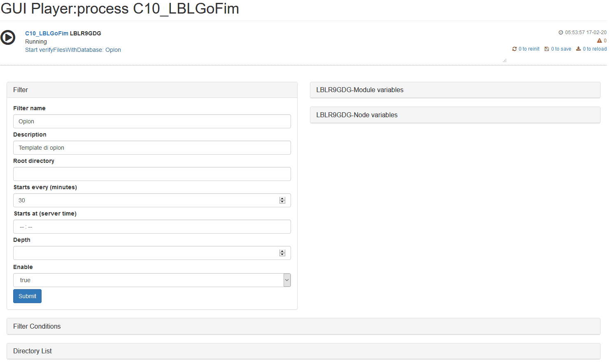Click the reinit refresh icon

click(515, 49)
